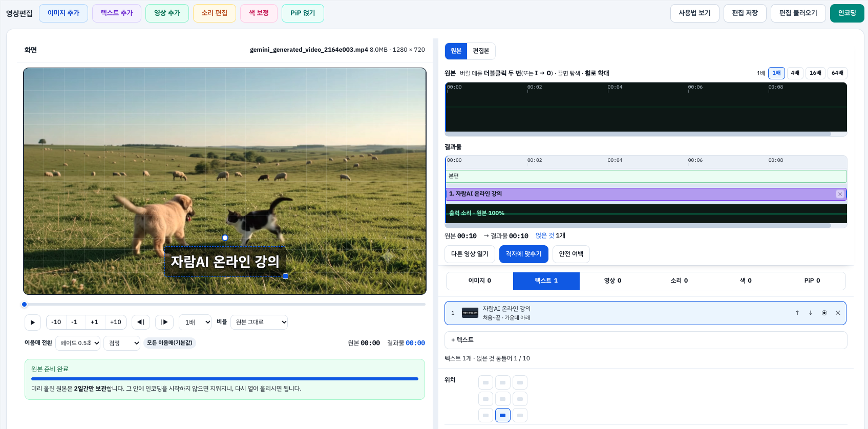This screenshot has height=429, width=868.
Task: Toggle the 안전 여백 safe margin button
Action: click(x=571, y=254)
